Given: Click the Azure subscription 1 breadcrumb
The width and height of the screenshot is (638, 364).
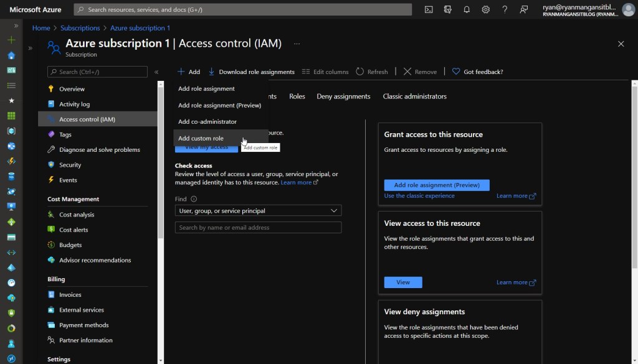Looking at the screenshot, I should tap(140, 28).
